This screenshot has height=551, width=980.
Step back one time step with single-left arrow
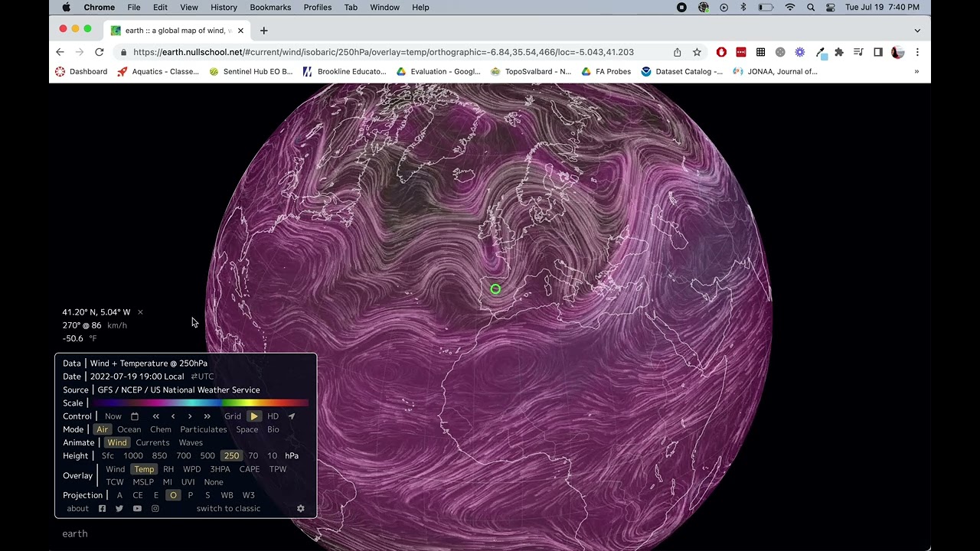[173, 416]
